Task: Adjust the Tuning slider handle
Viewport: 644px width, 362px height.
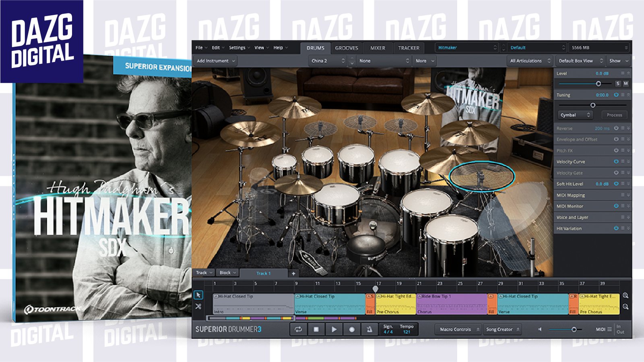Action: [x=593, y=105]
